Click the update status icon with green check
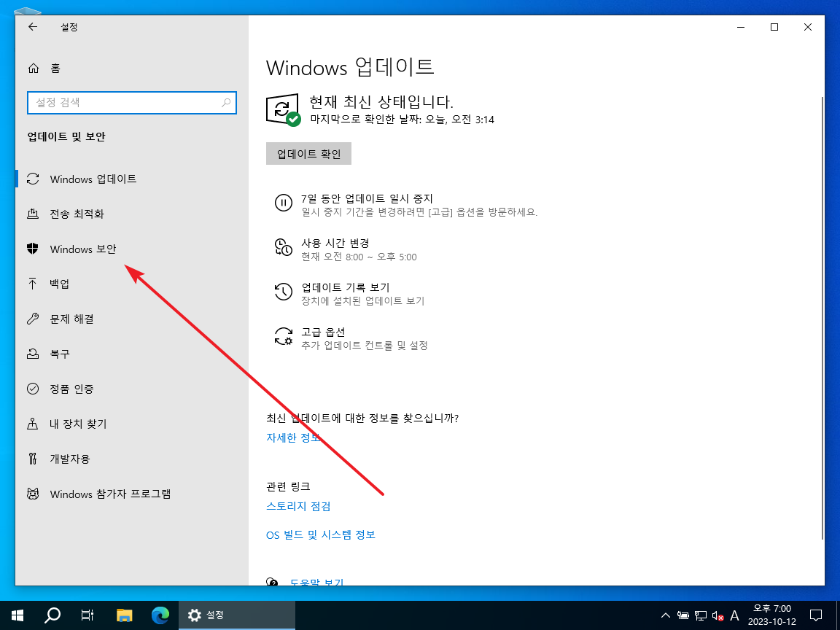 [x=283, y=110]
